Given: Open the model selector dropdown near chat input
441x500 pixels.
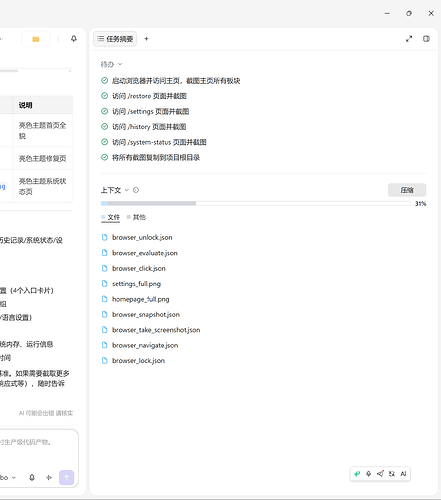Looking at the screenshot, I should (x=8, y=477).
